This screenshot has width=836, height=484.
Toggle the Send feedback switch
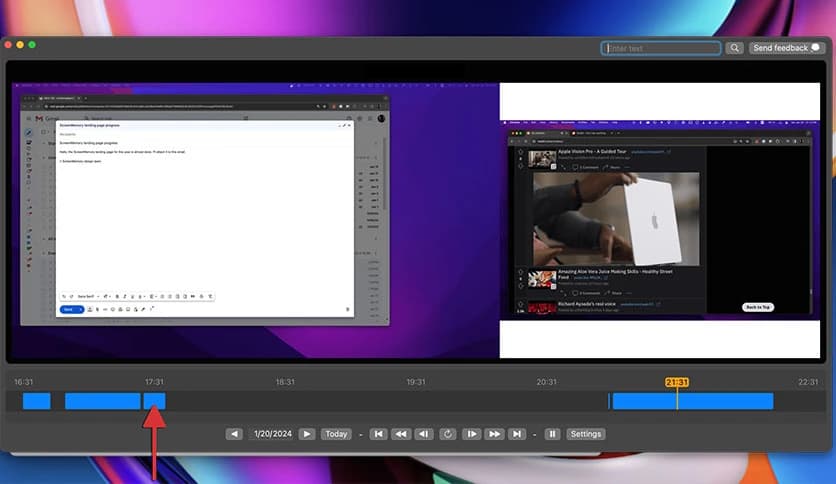point(817,48)
